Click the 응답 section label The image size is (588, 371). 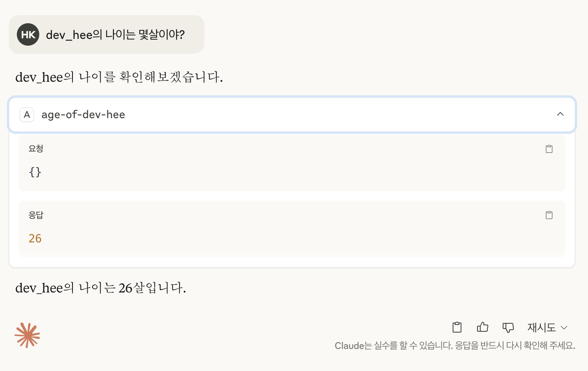[x=36, y=215]
